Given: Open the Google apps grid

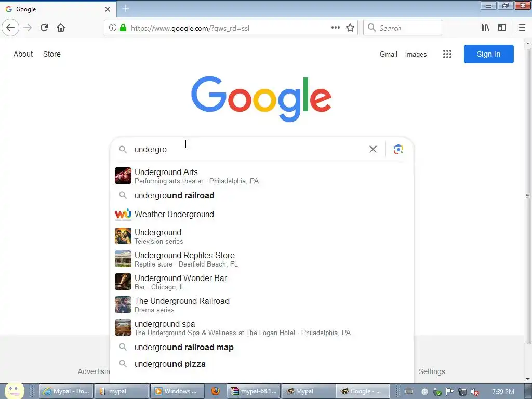Looking at the screenshot, I should click(447, 54).
